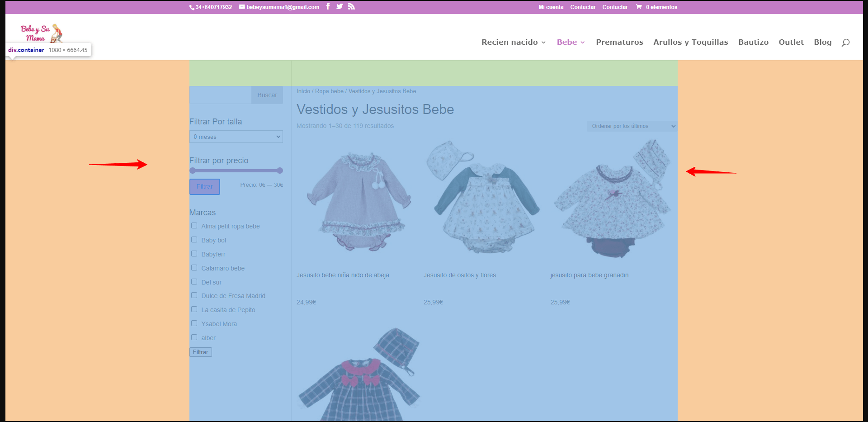Click the phone number 34+640717932
The image size is (868, 422).
coord(211,7)
